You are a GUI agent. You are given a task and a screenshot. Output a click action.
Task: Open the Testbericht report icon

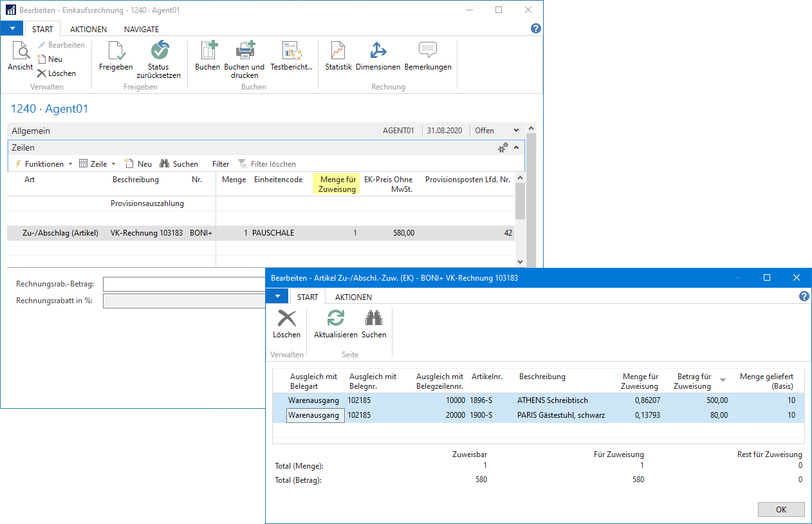pyautogui.click(x=291, y=51)
